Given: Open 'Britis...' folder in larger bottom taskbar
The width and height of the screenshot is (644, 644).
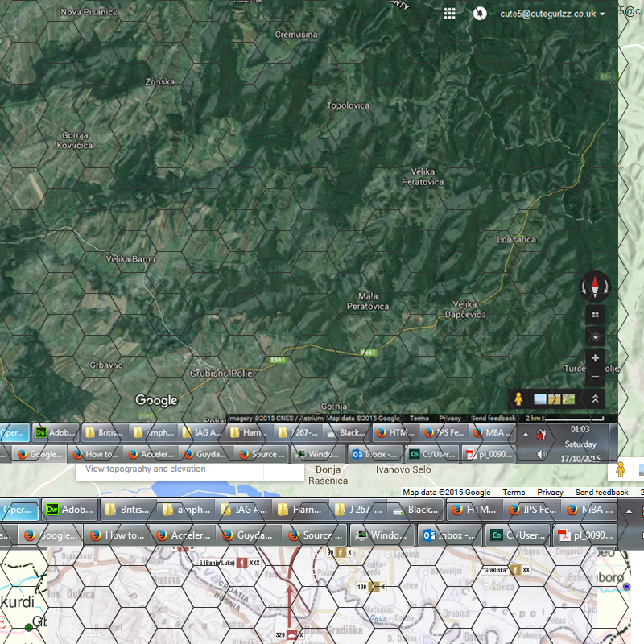Looking at the screenshot, I should [x=127, y=510].
